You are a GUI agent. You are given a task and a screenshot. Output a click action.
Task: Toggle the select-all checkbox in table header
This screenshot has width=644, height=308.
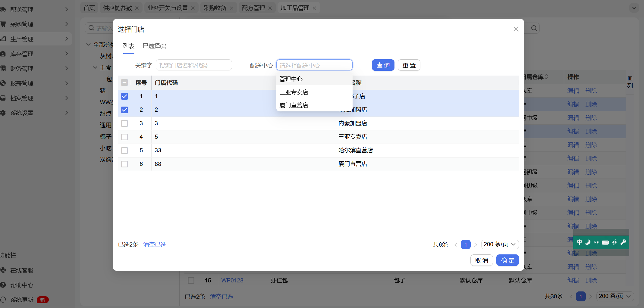pyautogui.click(x=124, y=82)
